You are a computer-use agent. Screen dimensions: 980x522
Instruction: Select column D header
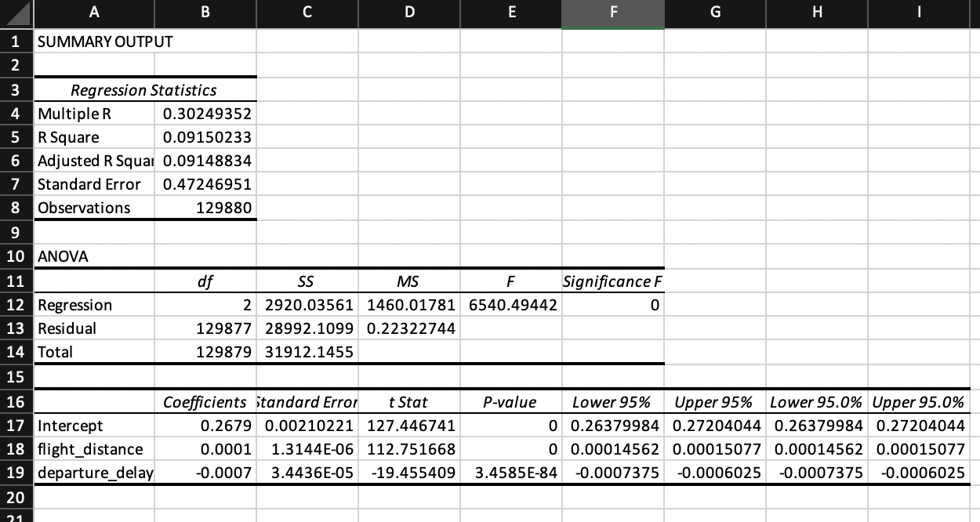pyautogui.click(x=409, y=13)
